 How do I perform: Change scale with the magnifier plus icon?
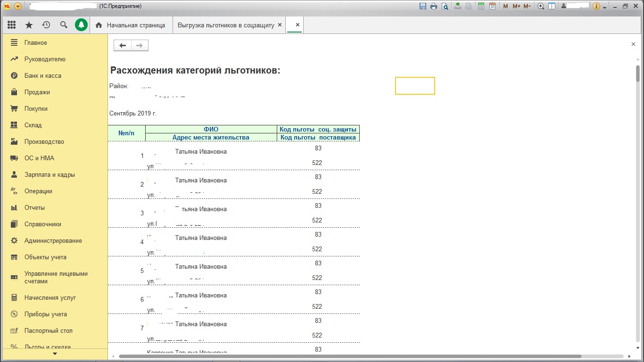541,6
